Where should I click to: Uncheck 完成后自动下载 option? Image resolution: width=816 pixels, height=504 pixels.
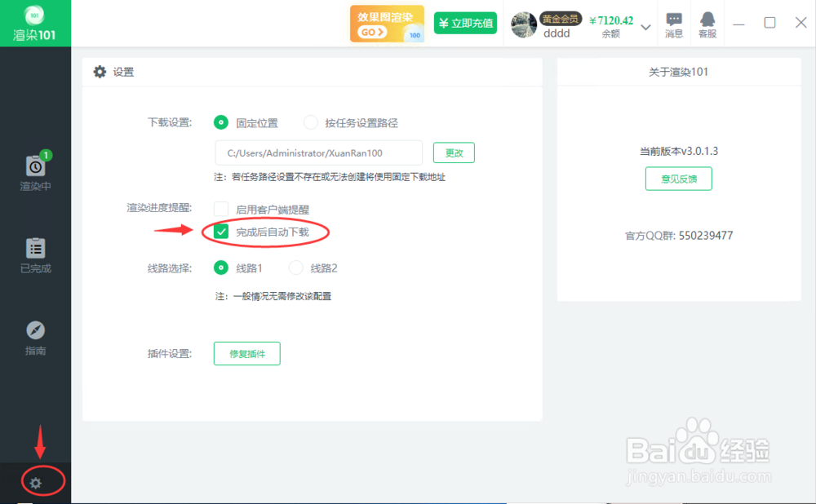pyautogui.click(x=220, y=231)
